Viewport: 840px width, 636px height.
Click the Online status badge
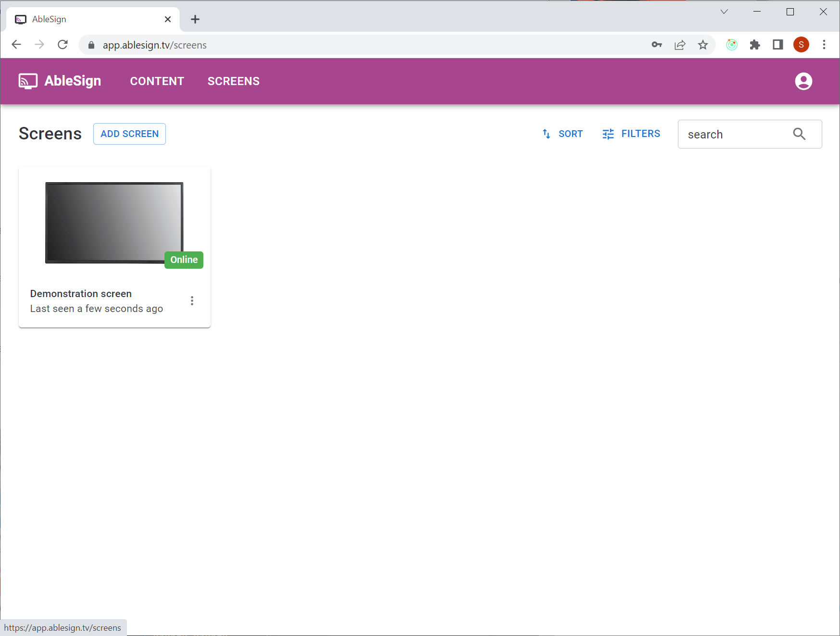tap(184, 260)
